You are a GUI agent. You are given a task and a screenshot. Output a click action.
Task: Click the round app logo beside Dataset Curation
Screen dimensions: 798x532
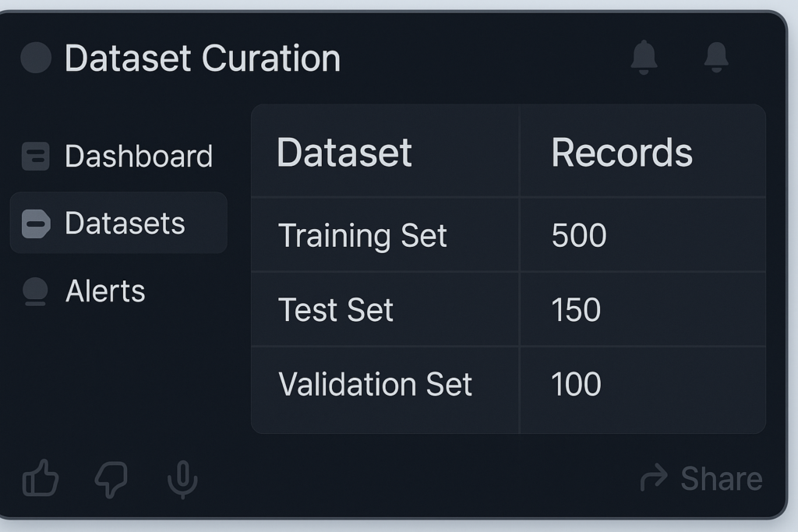(x=36, y=58)
